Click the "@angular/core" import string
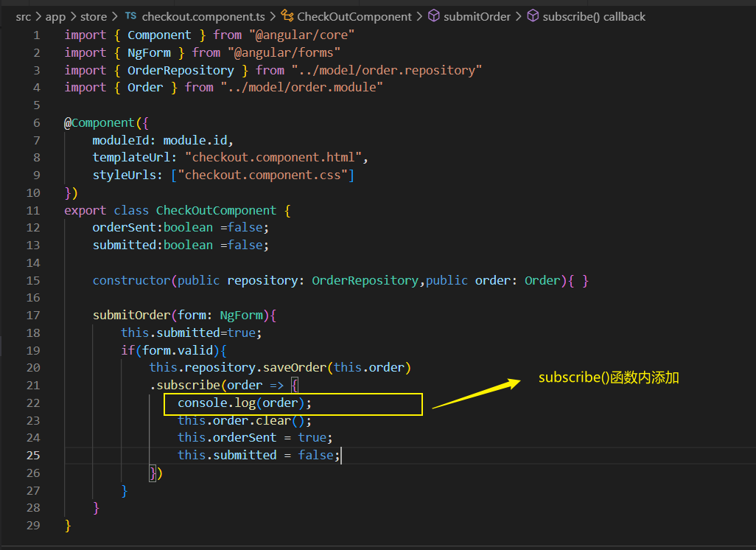 click(x=302, y=35)
